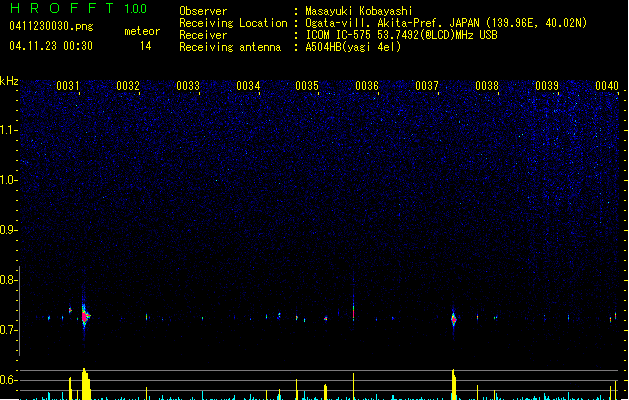Click the date stamp 04.11.23 00:30
The image size is (629, 400).
pos(51,46)
